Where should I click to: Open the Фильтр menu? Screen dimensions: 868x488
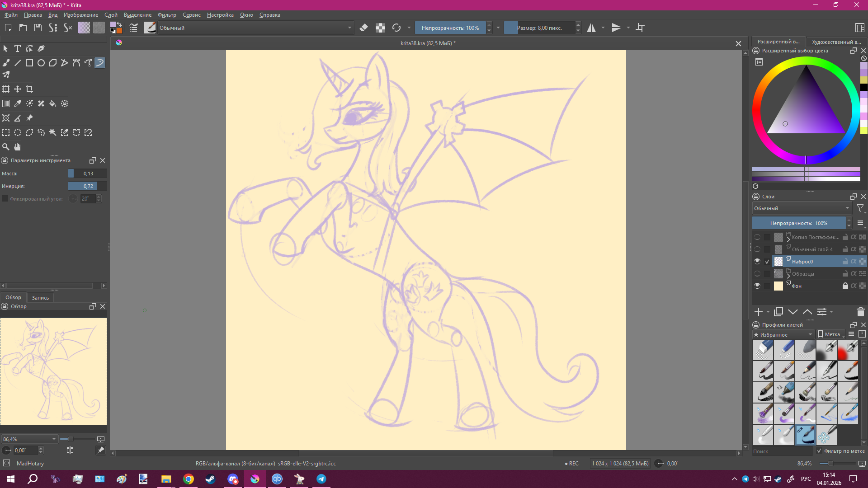point(167,15)
